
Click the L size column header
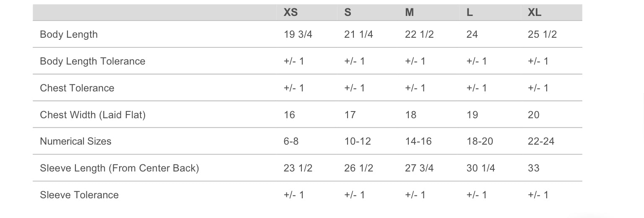pos(470,13)
